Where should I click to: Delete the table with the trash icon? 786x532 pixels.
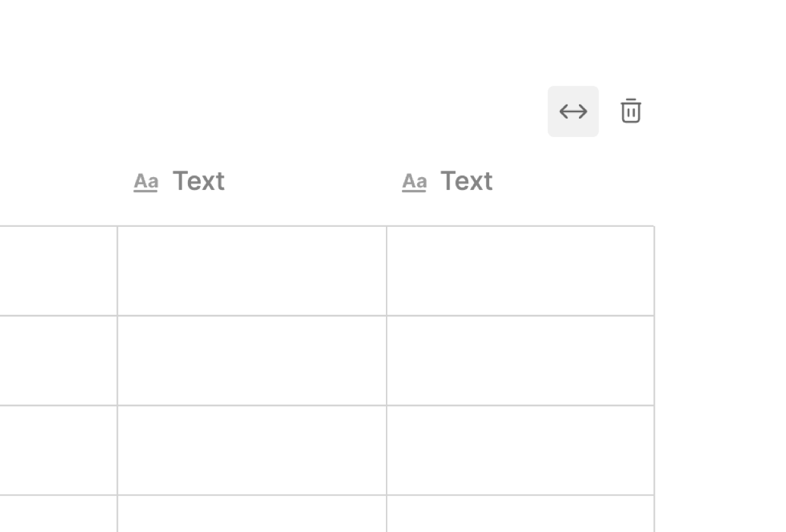631,111
